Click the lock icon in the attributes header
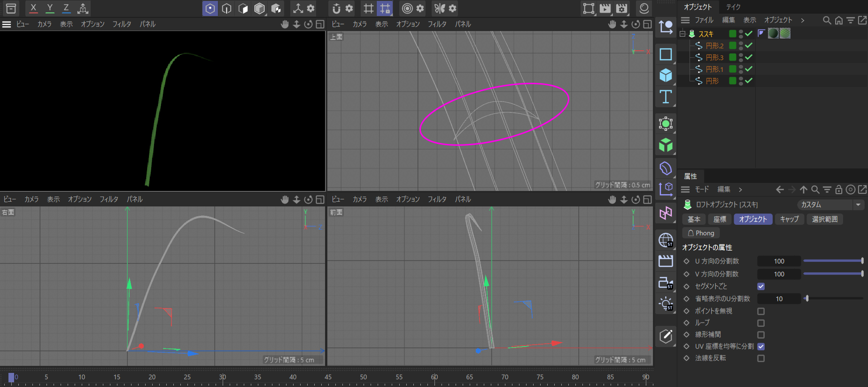Screen dimensions: 868x387 pos(838,190)
